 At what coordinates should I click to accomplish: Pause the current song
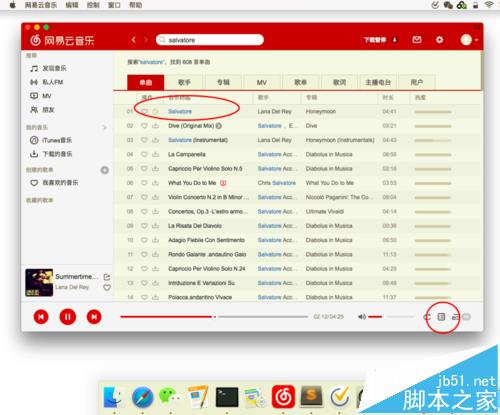tap(68, 317)
